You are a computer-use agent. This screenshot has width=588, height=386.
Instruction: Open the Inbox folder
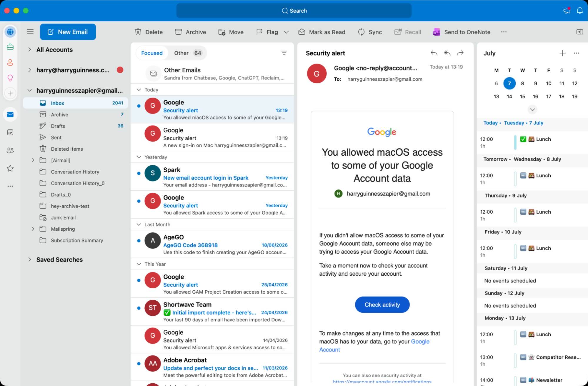click(76, 103)
